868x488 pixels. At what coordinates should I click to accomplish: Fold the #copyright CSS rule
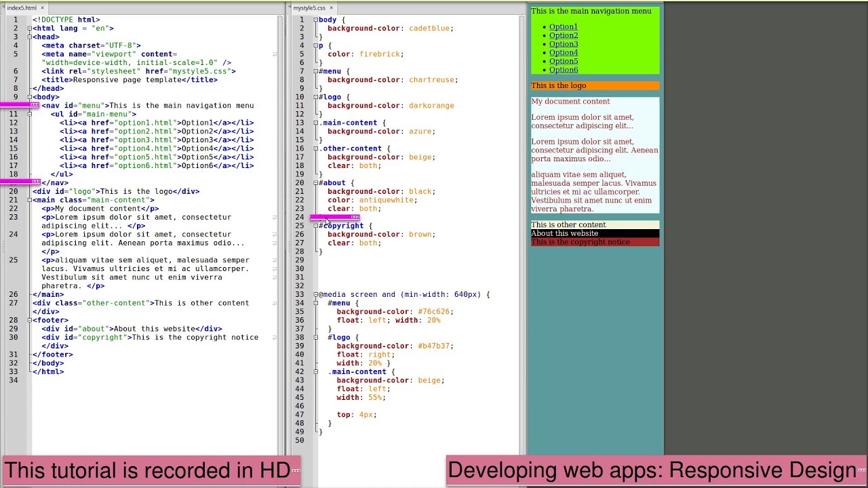click(x=316, y=226)
